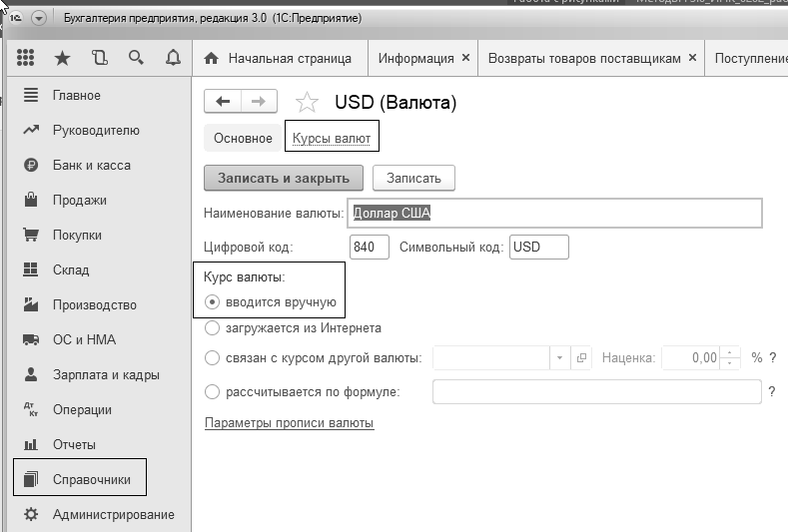
Task: Click the Склад grid icon
Action: coord(31,269)
